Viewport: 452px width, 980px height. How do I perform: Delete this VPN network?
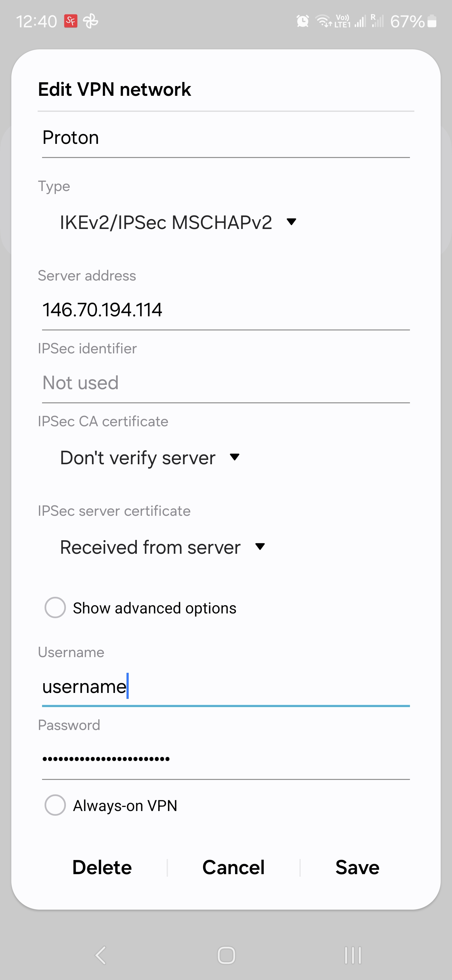102,867
